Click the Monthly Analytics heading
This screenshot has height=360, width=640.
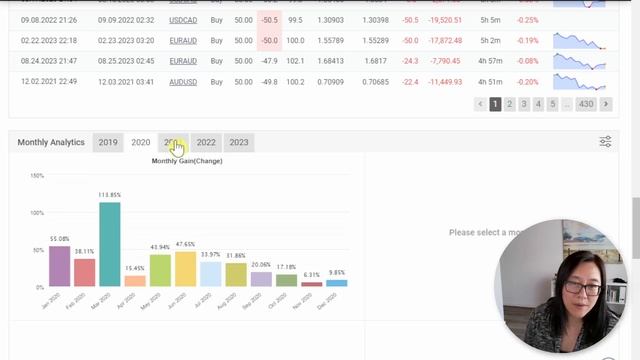[x=51, y=142]
